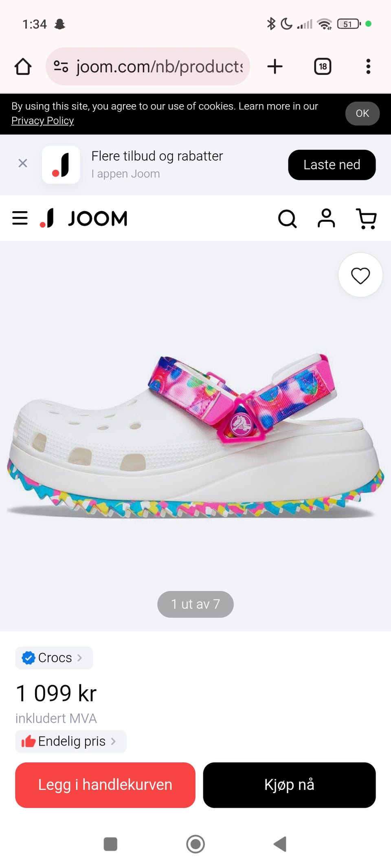Buy immediately with Kjøp nå
The image size is (391, 868).
[289, 785]
